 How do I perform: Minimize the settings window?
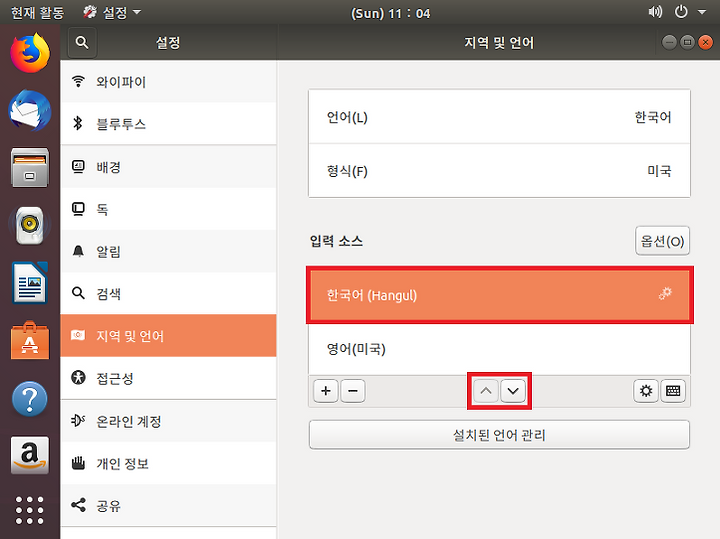click(669, 43)
